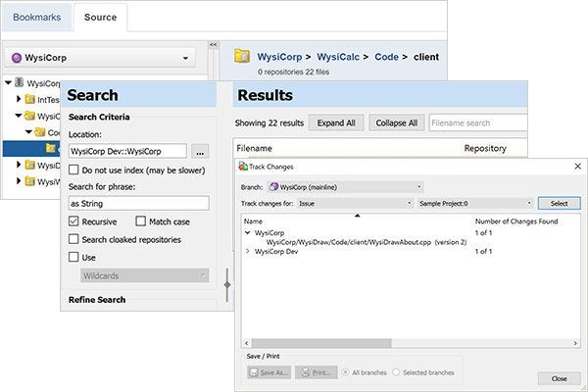Viewport: 588px width, 392px height.
Task: Click the folder icon of the selected tree row
Action: [x=51, y=149]
